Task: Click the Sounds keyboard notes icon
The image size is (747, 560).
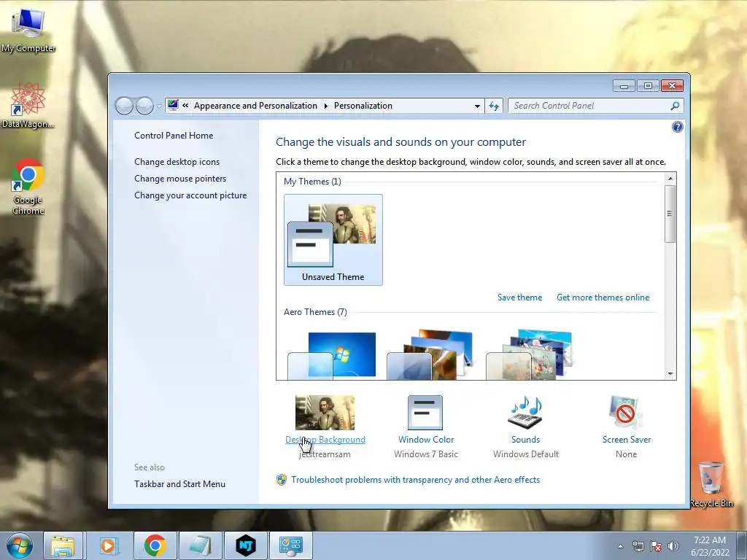Action: point(526,413)
